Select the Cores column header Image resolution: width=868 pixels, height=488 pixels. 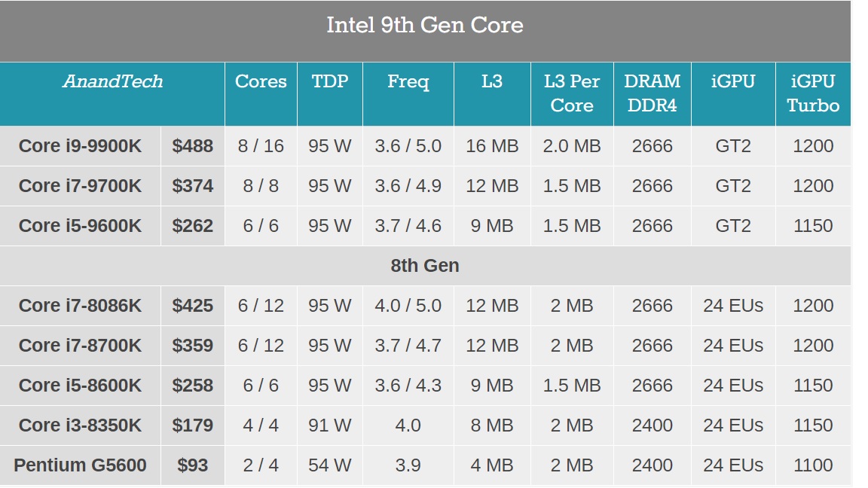(261, 81)
